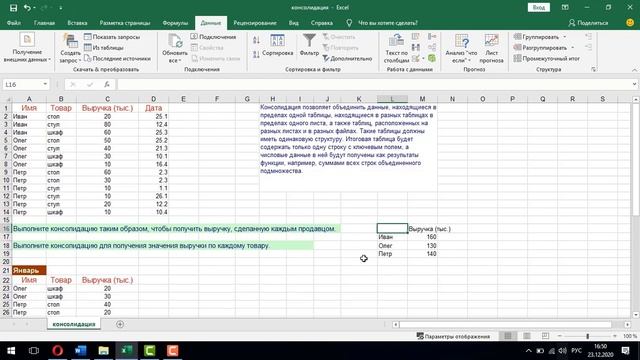
Task: Switch to Formulas (Формулы) tab
Action: pos(175,23)
